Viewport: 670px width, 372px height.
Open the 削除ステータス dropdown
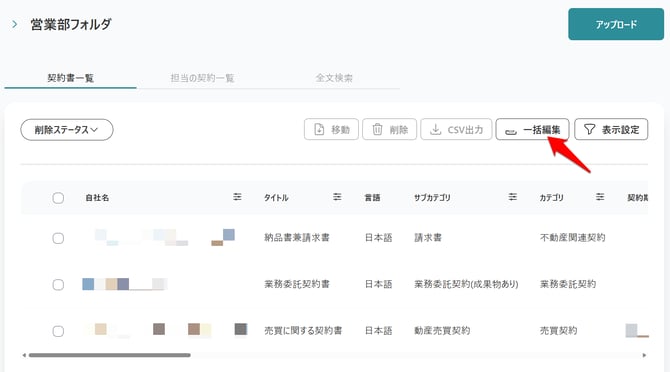[x=67, y=129]
